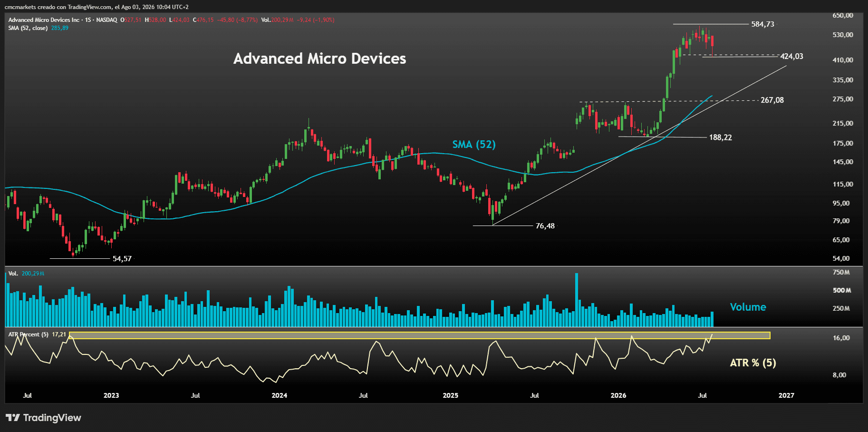Click the low value L424,03 in the top legend
Image resolution: width=868 pixels, height=432 pixels.
(179, 20)
